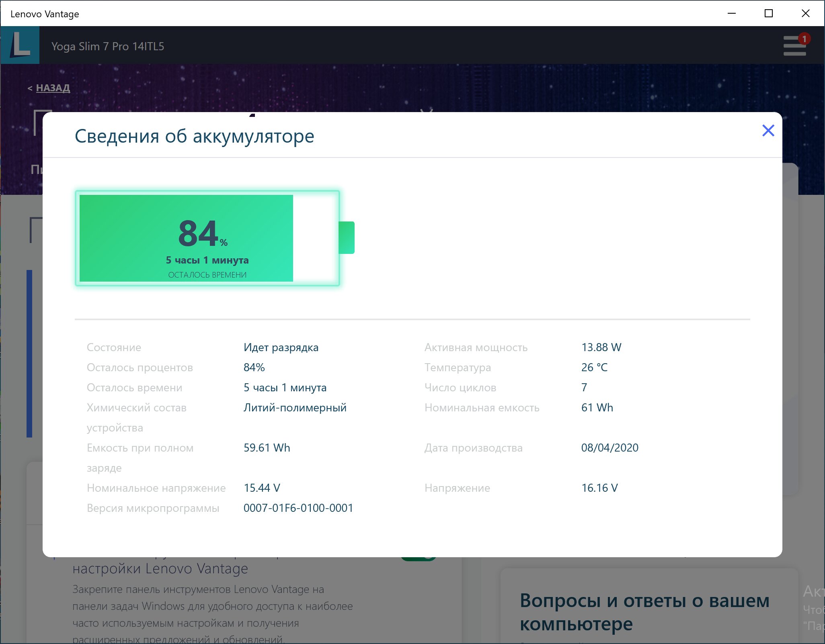Click the green 84% battery level graphic
This screenshot has height=644, width=825.
[186, 238]
